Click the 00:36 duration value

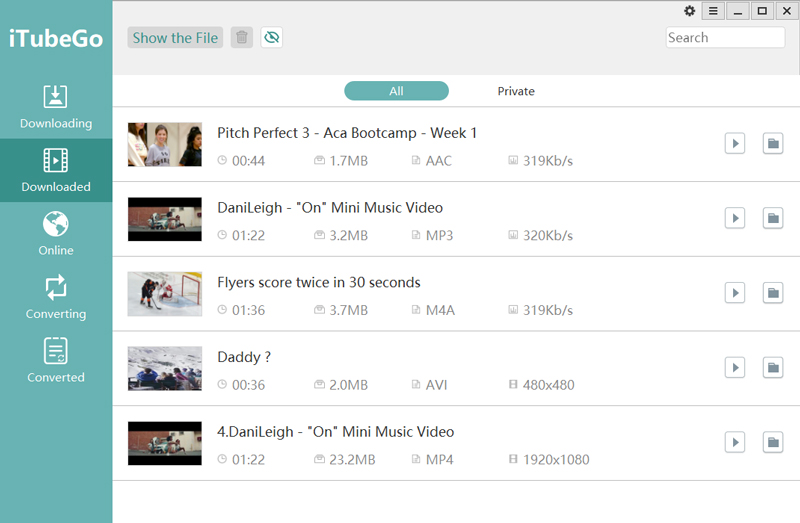pyautogui.click(x=248, y=385)
